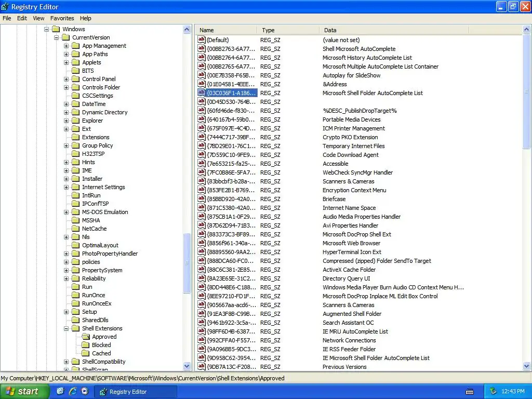Collapse the Windows key

(x=46, y=29)
